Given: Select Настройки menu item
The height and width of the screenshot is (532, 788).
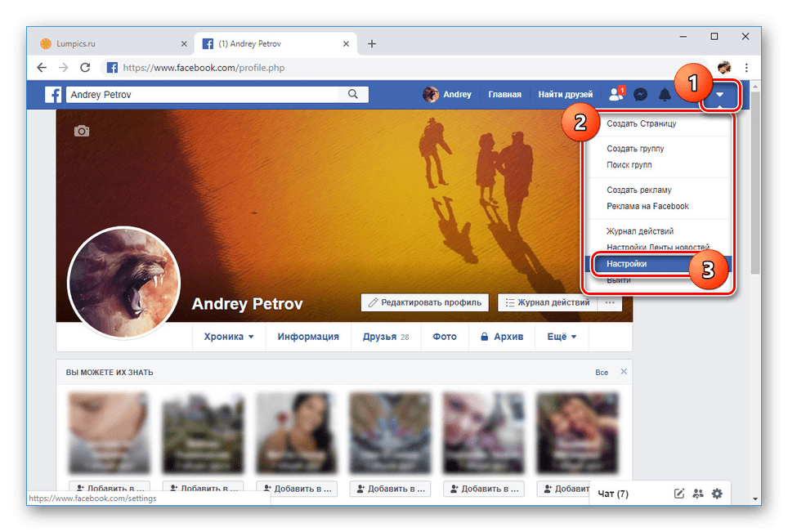Looking at the screenshot, I should (x=626, y=264).
